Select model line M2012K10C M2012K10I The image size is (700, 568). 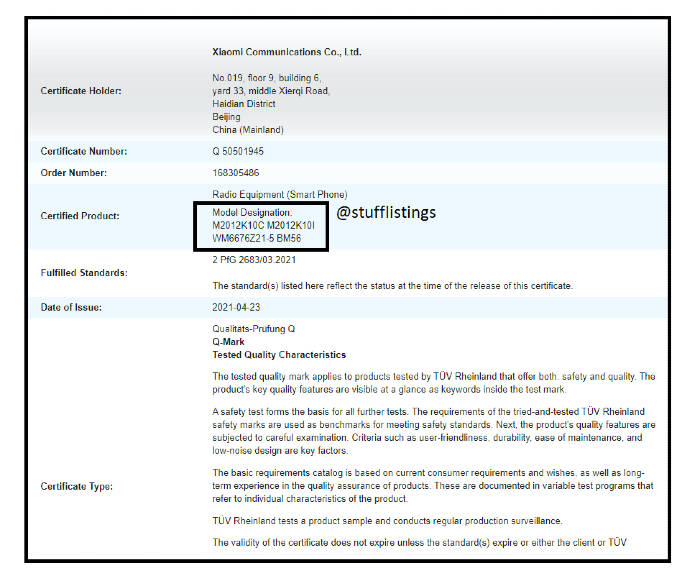click(263, 226)
